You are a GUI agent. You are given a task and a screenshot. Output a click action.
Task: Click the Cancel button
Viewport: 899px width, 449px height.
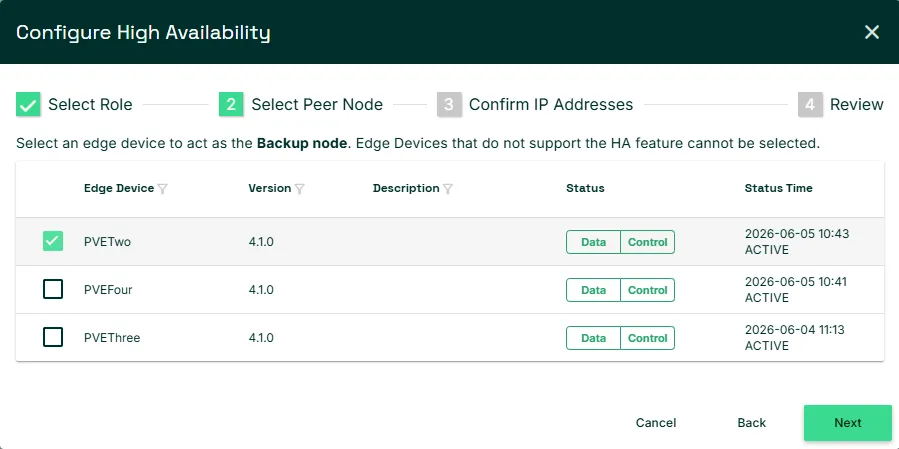coord(656,423)
